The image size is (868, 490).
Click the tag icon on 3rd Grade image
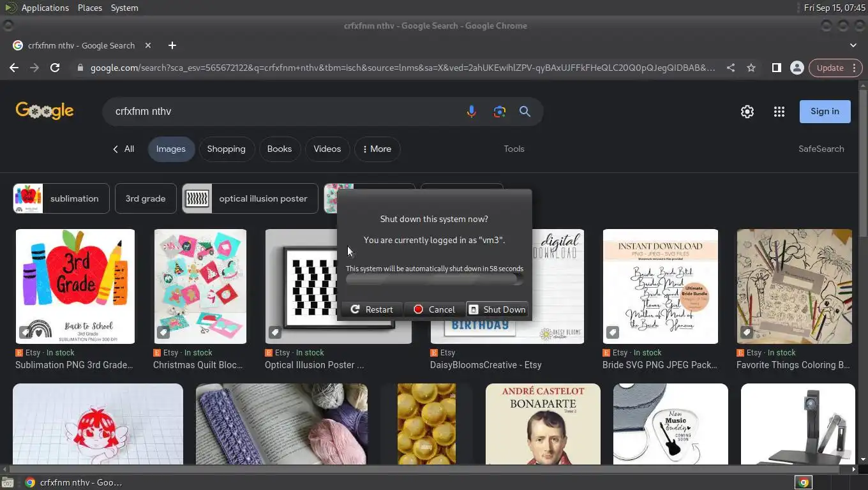(25, 332)
